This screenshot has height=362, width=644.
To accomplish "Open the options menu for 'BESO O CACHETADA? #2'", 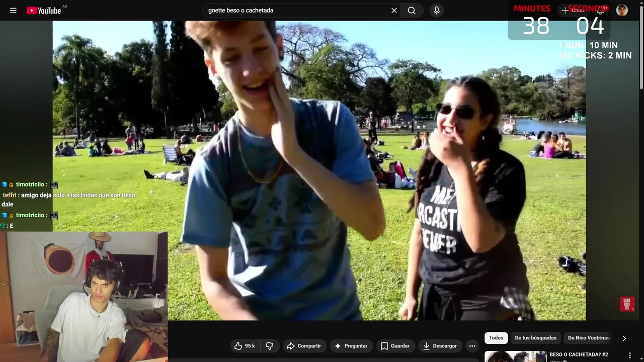I will click(629, 355).
